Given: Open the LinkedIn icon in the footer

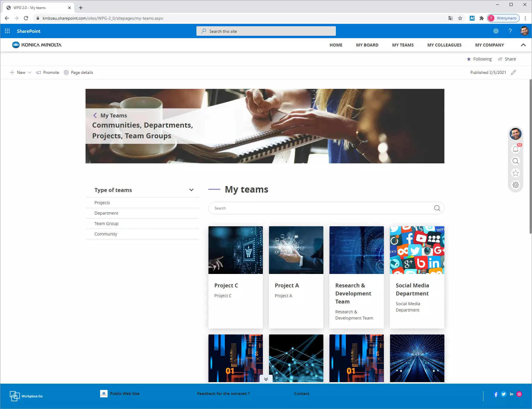Looking at the screenshot, I should (x=511, y=394).
